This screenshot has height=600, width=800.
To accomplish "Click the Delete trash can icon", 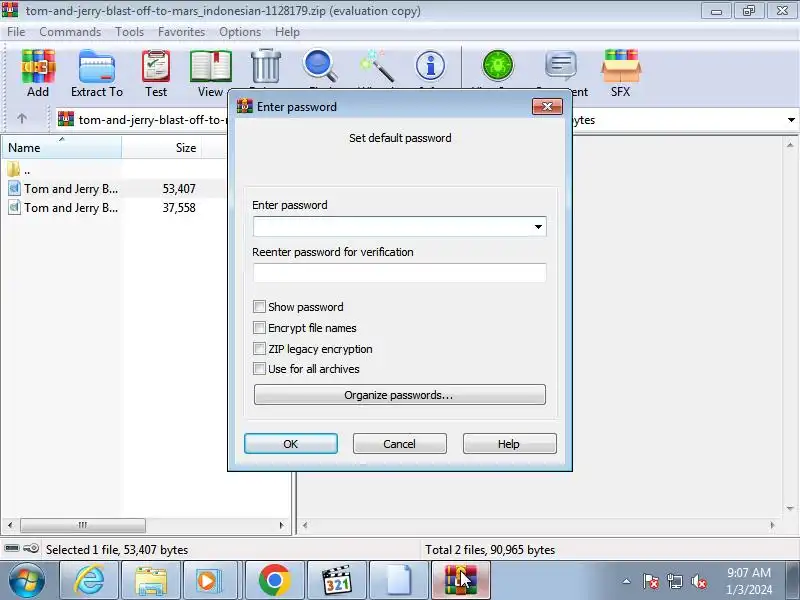I will point(266,66).
